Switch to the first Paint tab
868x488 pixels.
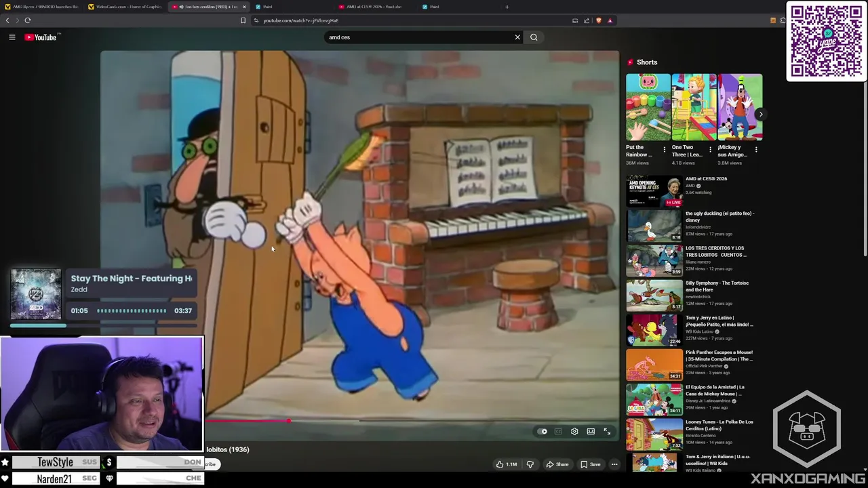[x=292, y=7]
